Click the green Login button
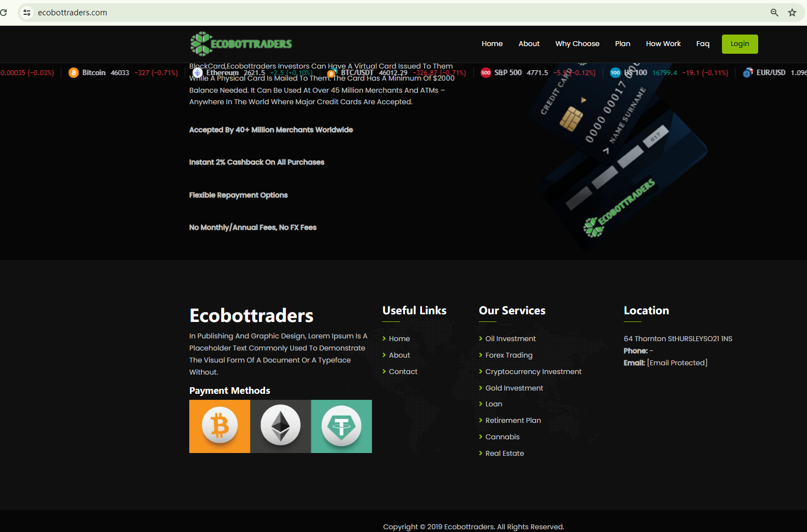Screen dimensions: 807x532 click(740, 44)
